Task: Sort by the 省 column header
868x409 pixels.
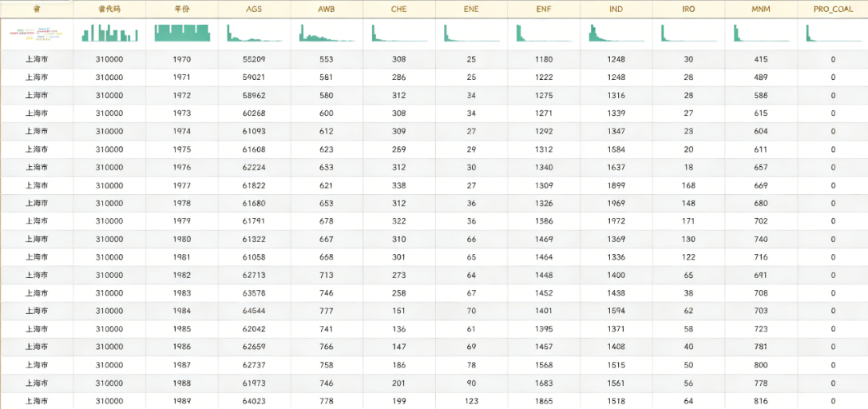Action: click(37, 9)
